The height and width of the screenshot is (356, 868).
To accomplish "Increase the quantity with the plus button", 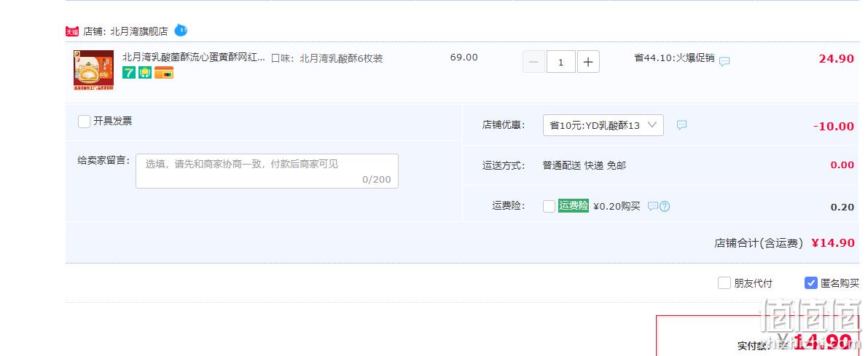I will [x=588, y=62].
